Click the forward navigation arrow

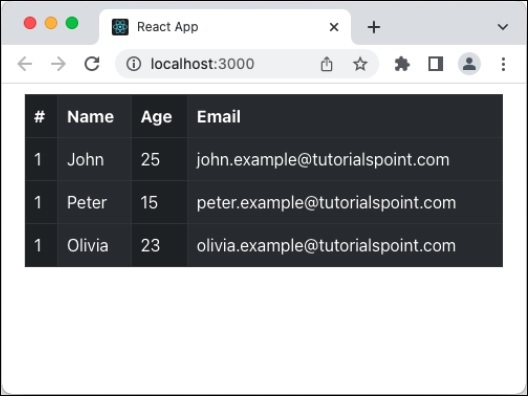58,64
